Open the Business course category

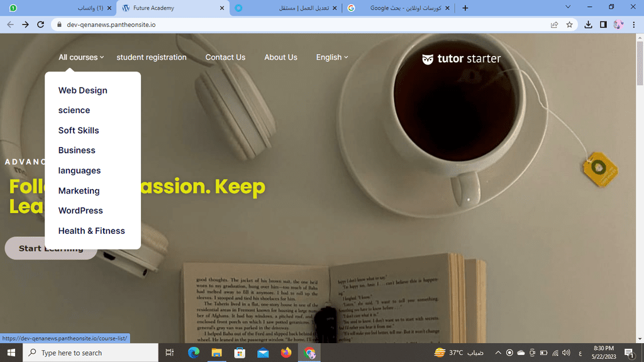click(x=77, y=150)
